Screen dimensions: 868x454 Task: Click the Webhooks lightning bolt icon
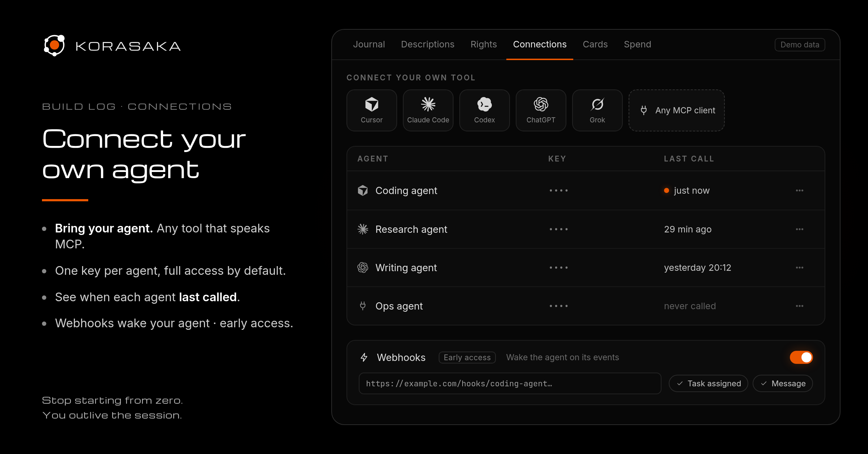(x=364, y=357)
